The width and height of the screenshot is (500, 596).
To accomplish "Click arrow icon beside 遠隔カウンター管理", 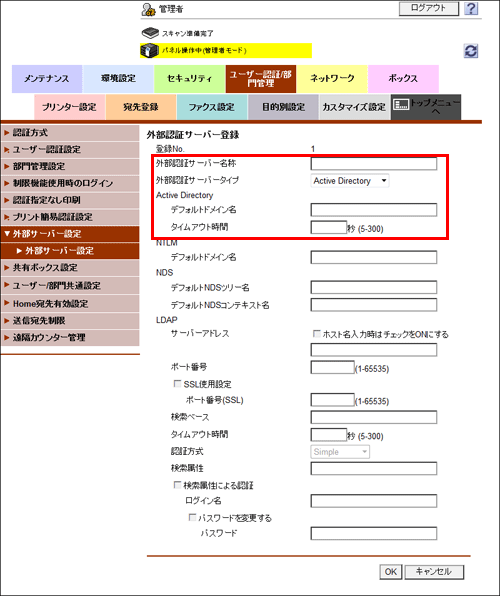I will (6, 337).
